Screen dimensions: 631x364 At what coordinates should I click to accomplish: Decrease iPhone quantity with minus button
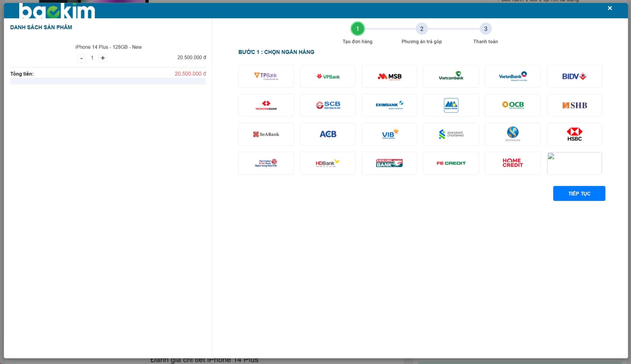click(x=81, y=58)
